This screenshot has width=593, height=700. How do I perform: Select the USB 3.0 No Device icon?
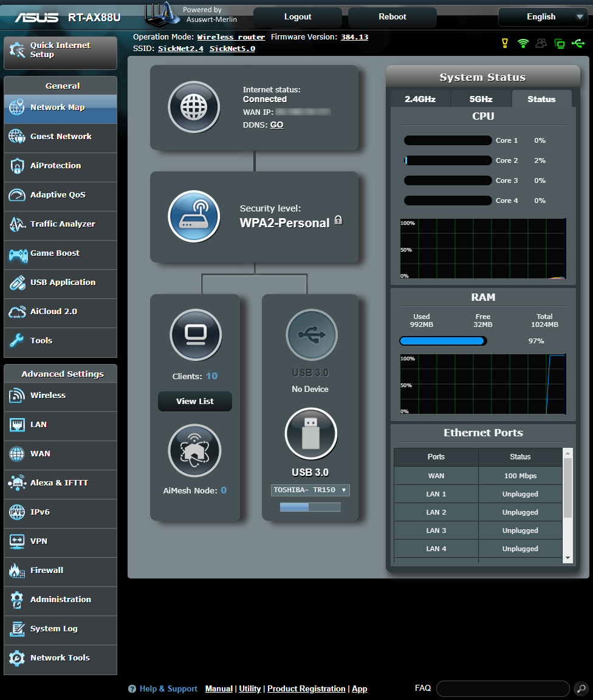(312, 335)
